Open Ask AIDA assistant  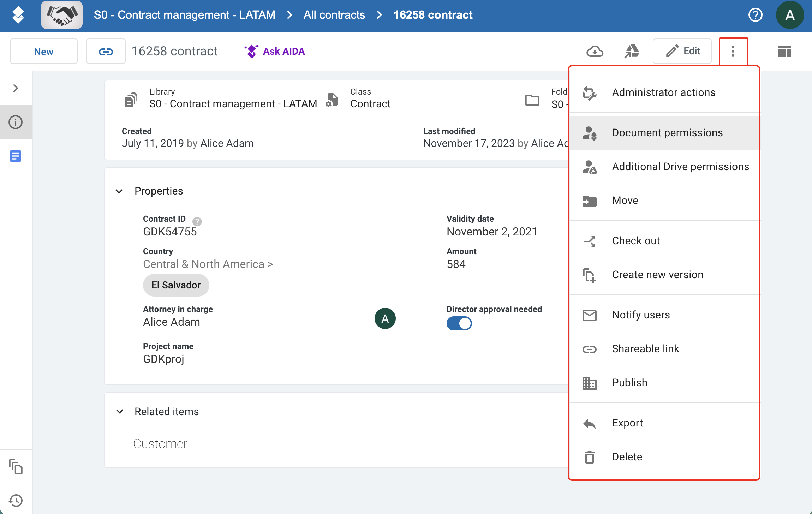(x=274, y=52)
